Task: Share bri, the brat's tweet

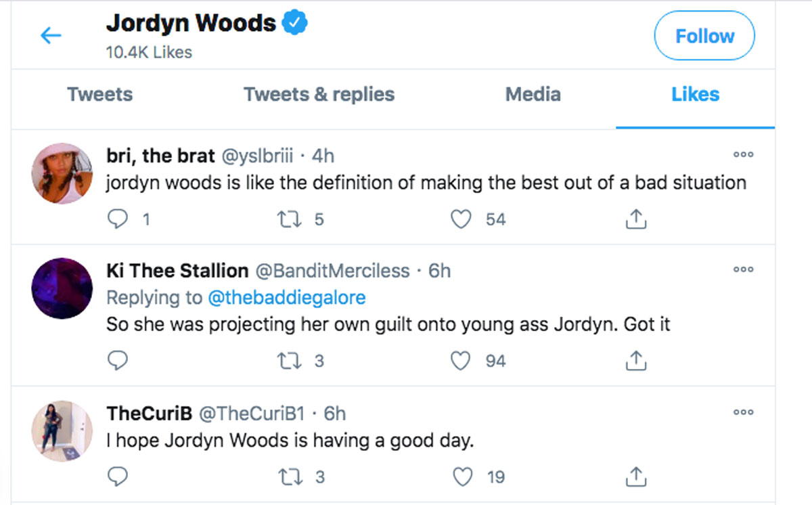Action: pyautogui.click(x=635, y=219)
